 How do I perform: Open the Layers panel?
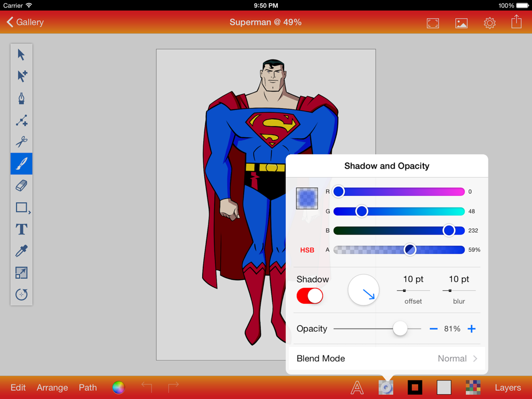508,387
